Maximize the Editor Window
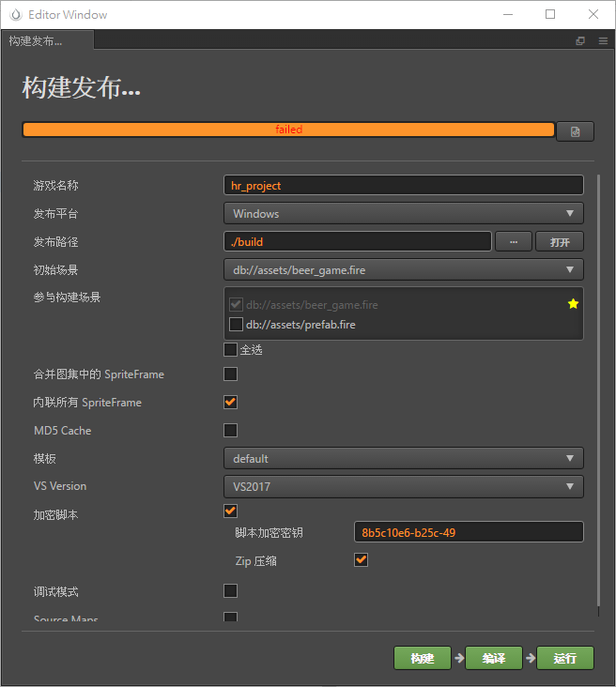This screenshot has width=616, height=687. point(550,14)
